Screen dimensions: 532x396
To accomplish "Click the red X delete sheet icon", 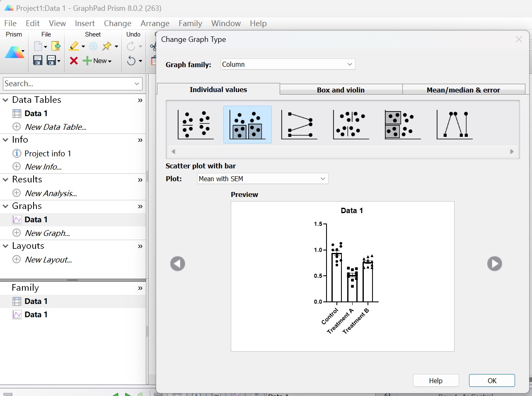I will coord(74,61).
